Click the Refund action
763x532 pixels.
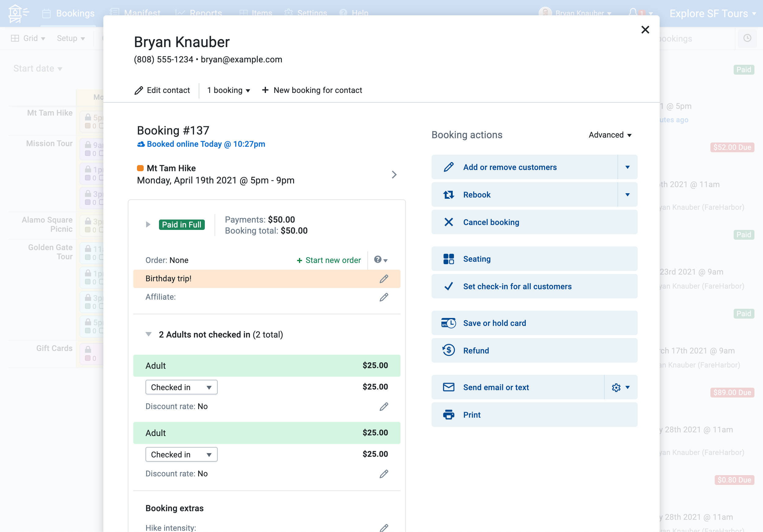[534, 351]
